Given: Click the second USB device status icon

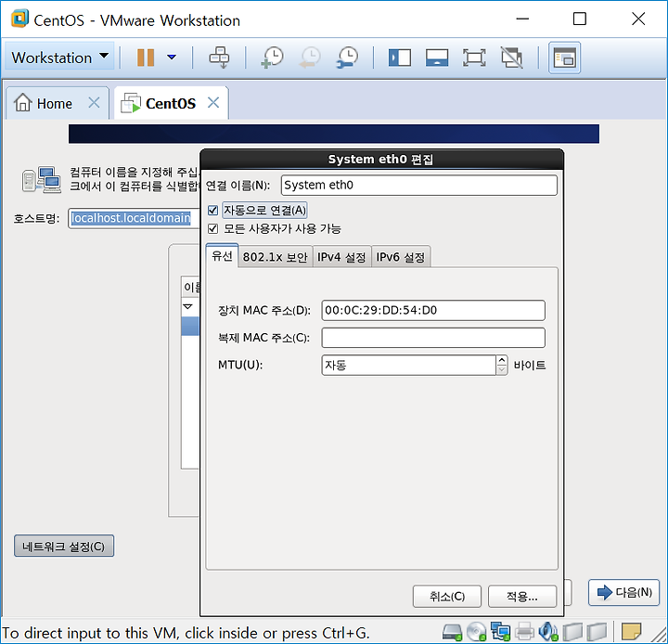Looking at the screenshot, I should point(597,632).
